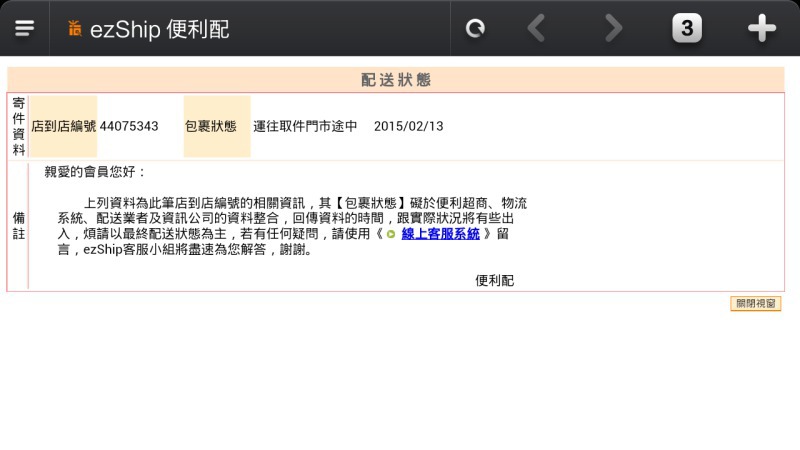Click the 配送狀態 header
800x450 pixels.
point(396,80)
